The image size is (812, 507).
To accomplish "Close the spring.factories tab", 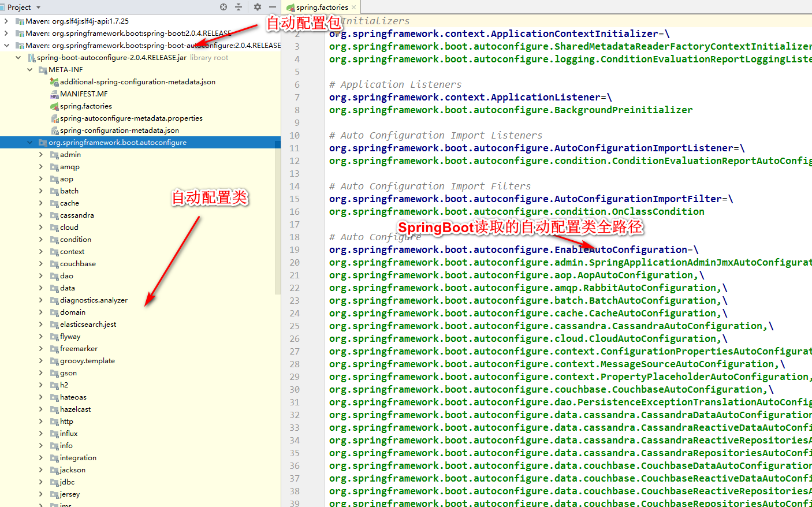I will (x=353, y=8).
